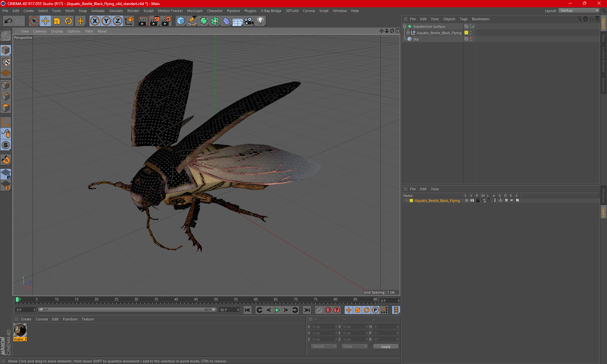Toggle layer view visibility for Aquatic_Beetle_Black_Flying
This screenshot has width=607, height=364.
[472, 200]
